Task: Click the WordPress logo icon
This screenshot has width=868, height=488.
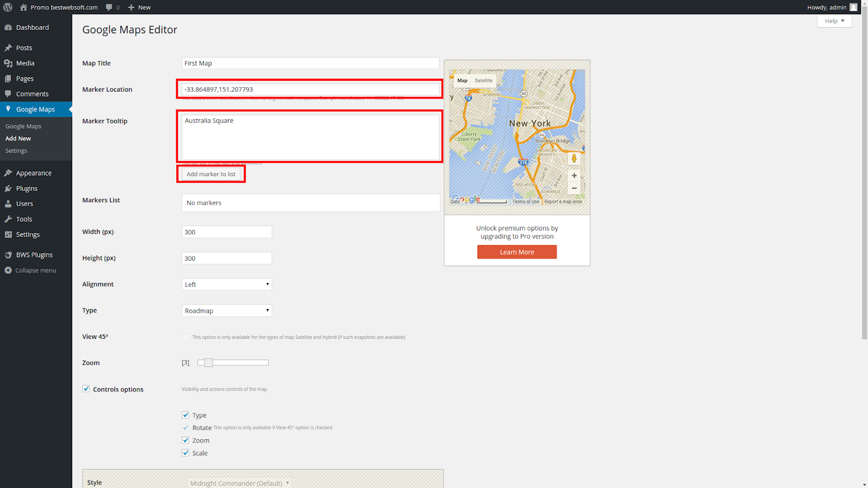Action: (x=8, y=7)
